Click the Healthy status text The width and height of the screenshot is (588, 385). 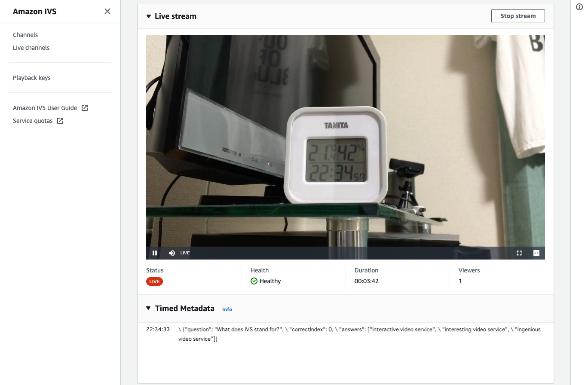pos(270,281)
